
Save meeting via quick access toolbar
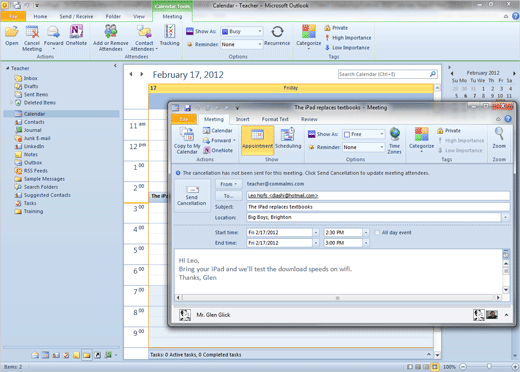coord(187,108)
